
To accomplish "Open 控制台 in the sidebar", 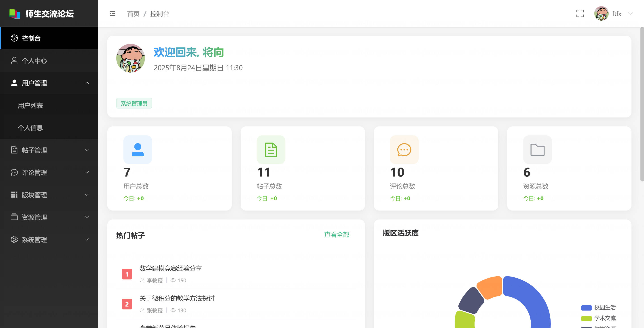I will coord(49,38).
